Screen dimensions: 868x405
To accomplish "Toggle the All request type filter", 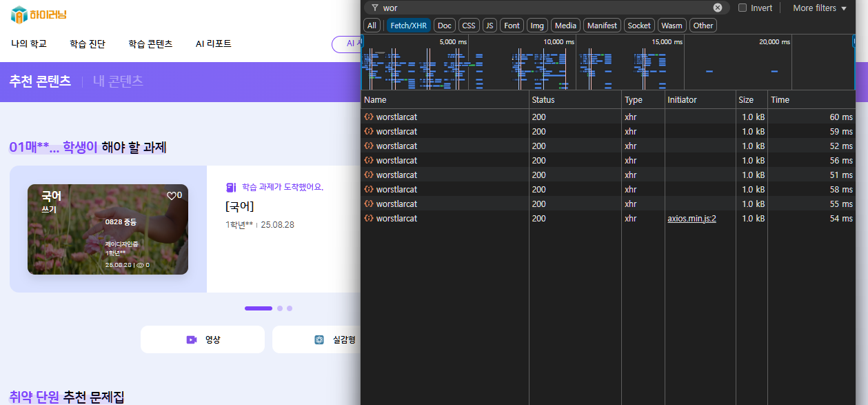I will click(372, 26).
